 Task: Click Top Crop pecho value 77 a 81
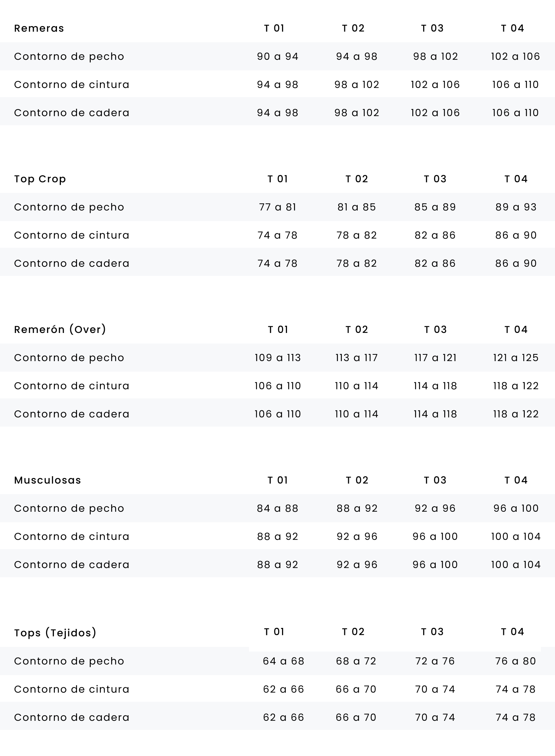[x=277, y=207]
